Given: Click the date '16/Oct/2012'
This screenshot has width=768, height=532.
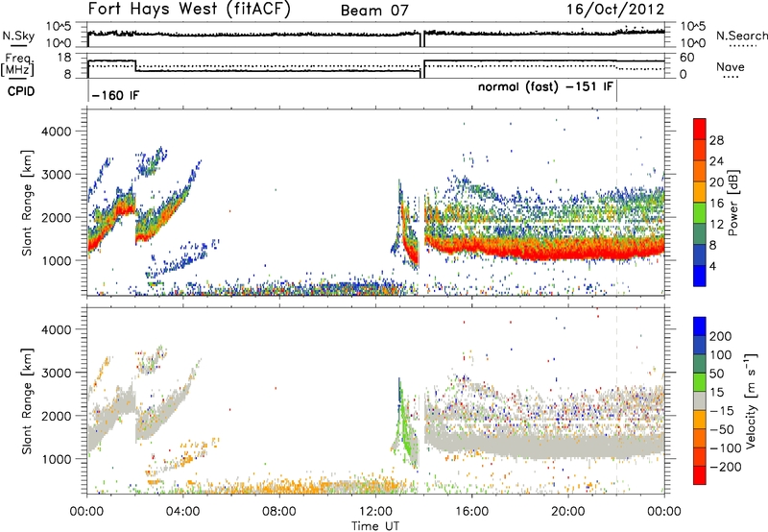Looking at the screenshot, I should (615, 10).
